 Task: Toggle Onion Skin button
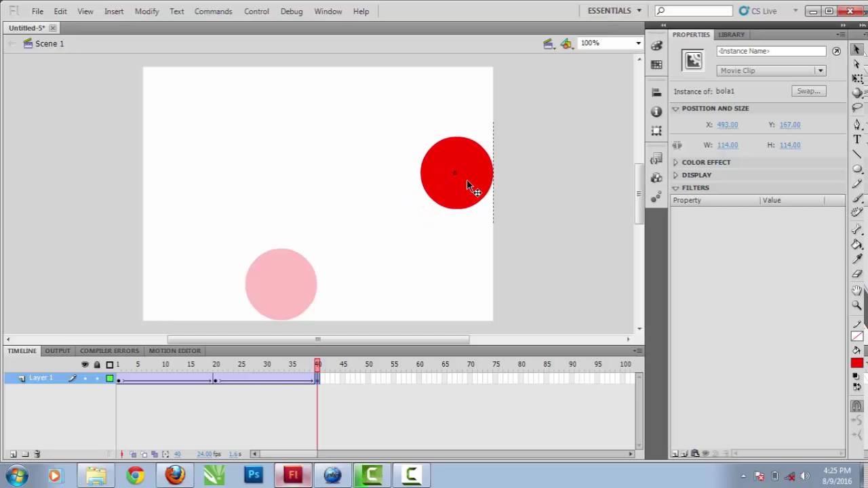(x=134, y=454)
